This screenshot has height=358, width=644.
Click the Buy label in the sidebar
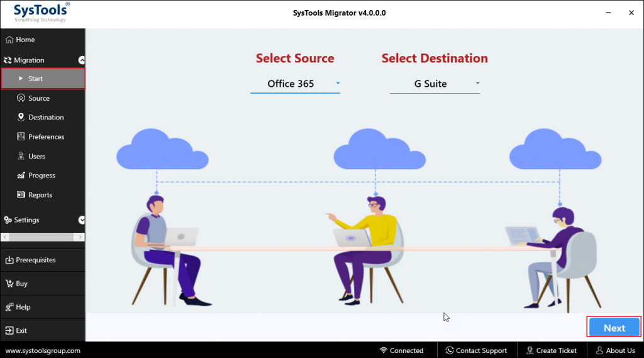pyautogui.click(x=22, y=284)
